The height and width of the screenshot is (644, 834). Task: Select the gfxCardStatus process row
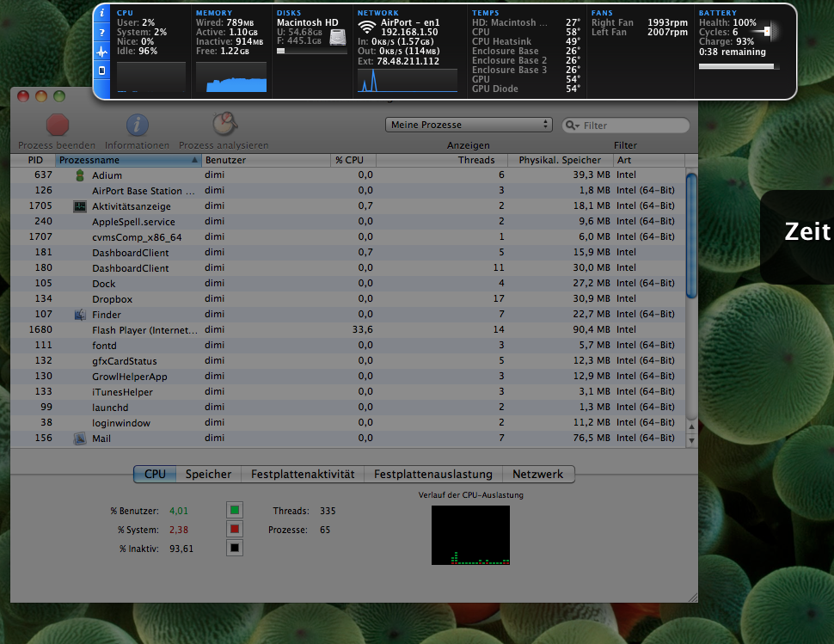click(348, 360)
